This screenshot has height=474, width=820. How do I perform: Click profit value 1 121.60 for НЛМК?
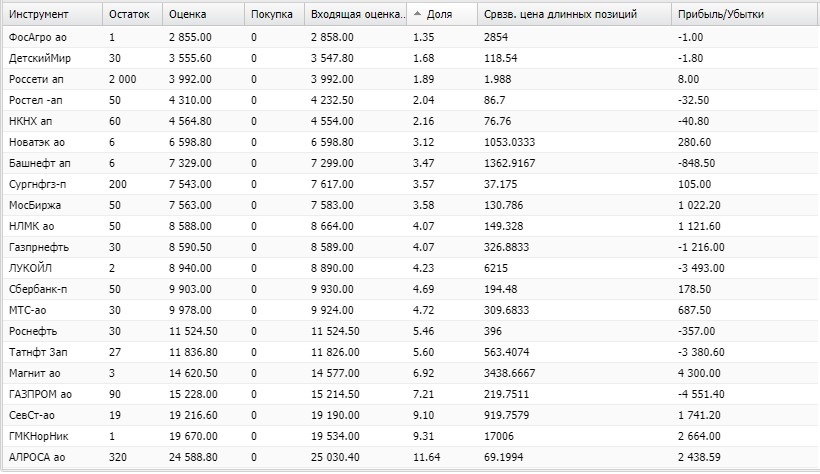pyautogui.click(x=699, y=226)
